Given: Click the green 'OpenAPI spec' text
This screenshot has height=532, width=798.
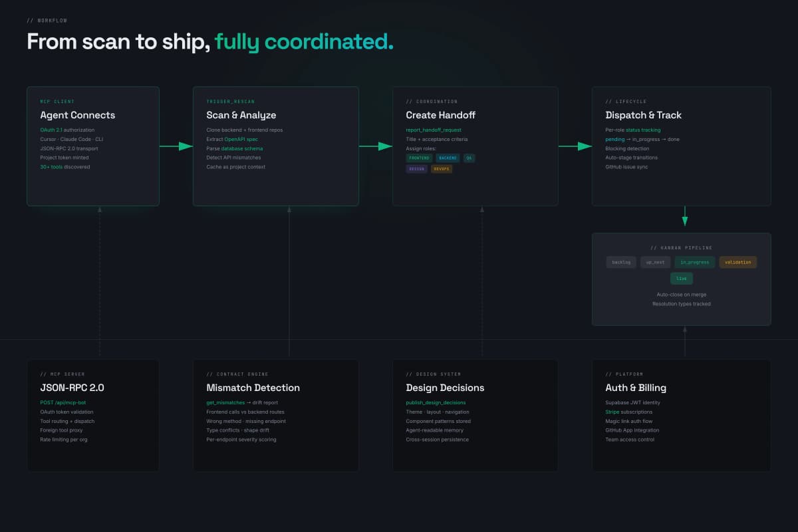Looking at the screenshot, I should coord(240,139).
